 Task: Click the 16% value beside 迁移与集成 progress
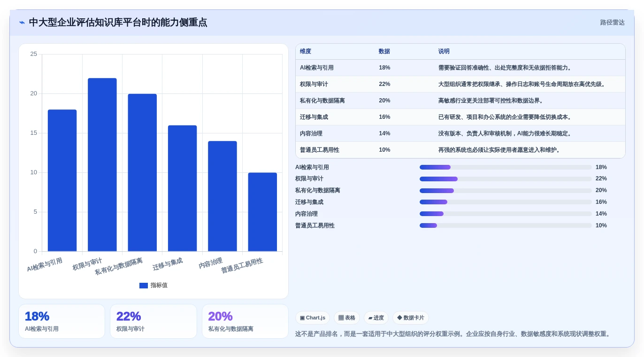tap(601, 202)
